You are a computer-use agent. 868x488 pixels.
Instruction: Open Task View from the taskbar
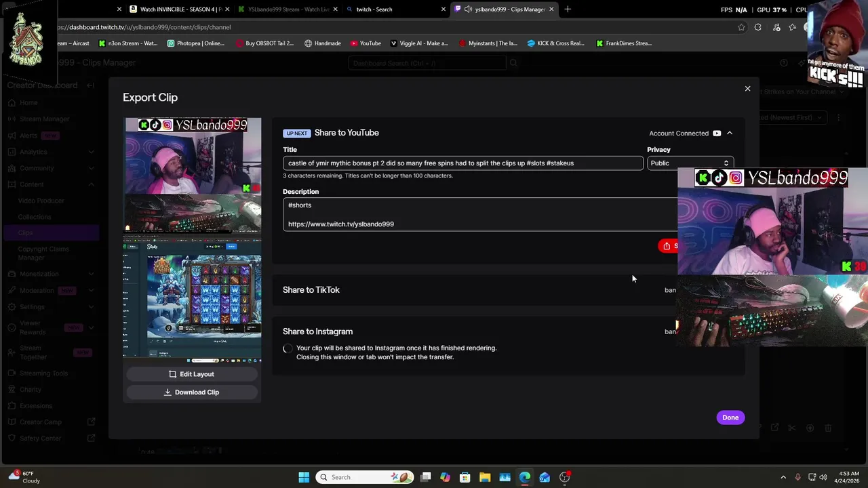[425, 477]
